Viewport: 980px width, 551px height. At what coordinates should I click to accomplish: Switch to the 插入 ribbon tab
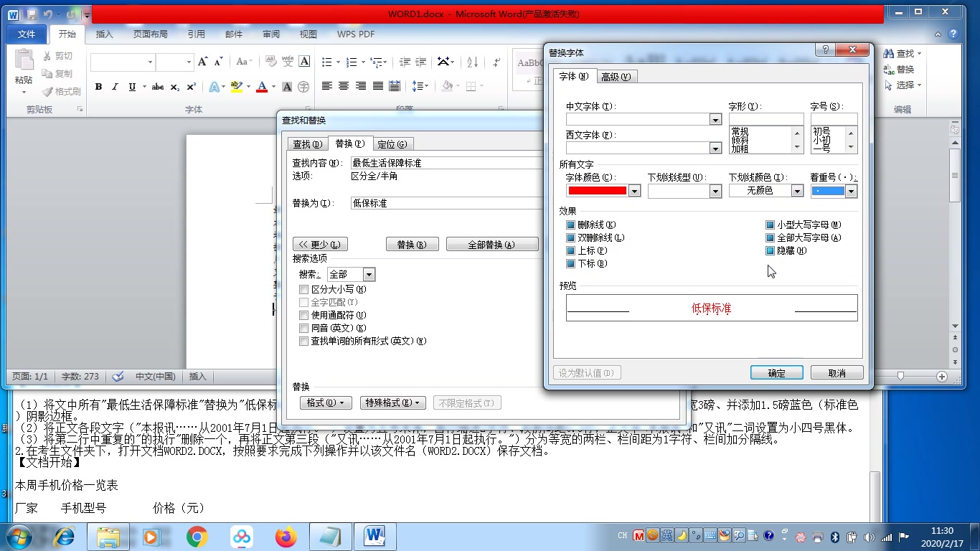coord(105,33)
